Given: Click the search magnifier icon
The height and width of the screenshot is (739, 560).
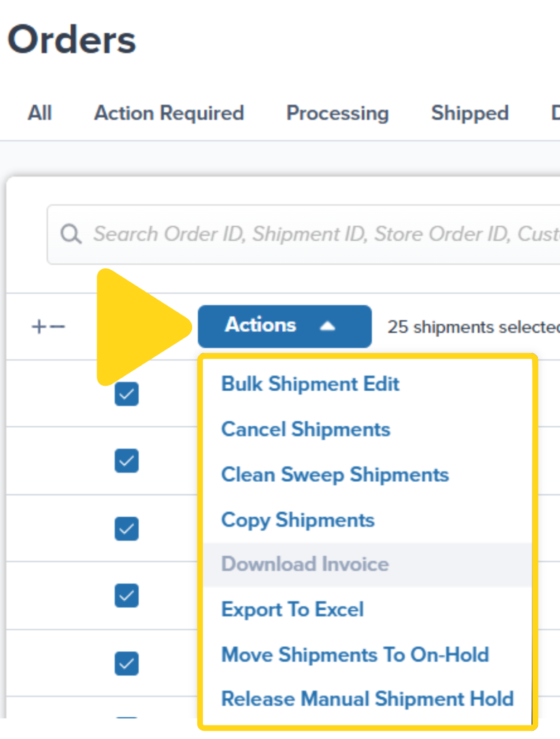Looking at the screenshot, I should pyautogui.click(x=71, y=234).
